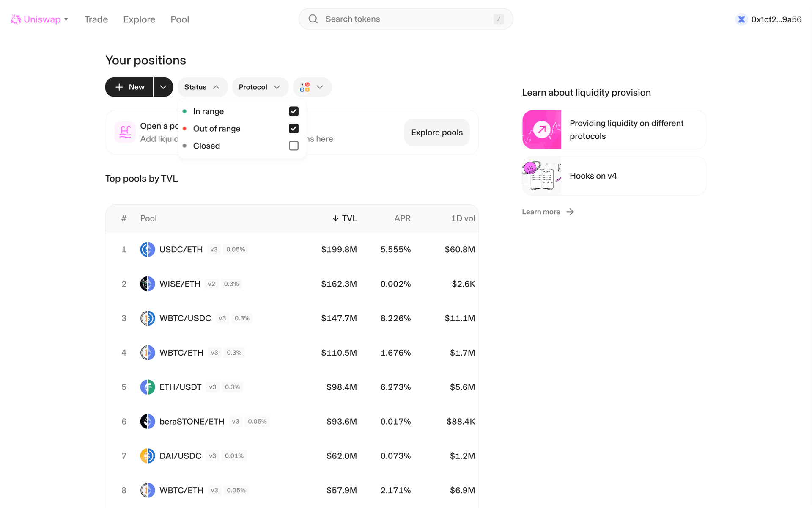Click the DAI/USDC token pair icon
Viewport: 812px width, 508px height.
148,456
